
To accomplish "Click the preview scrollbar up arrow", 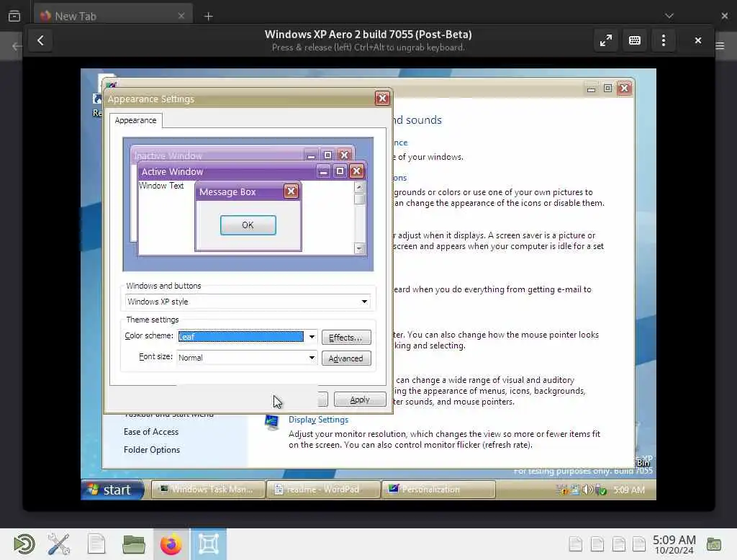I will pos(359,187).
